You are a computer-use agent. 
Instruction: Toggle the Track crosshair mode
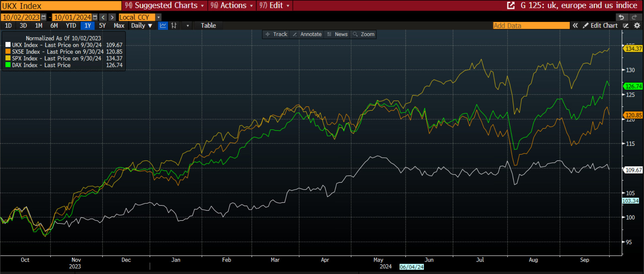[x=276, y=34]
